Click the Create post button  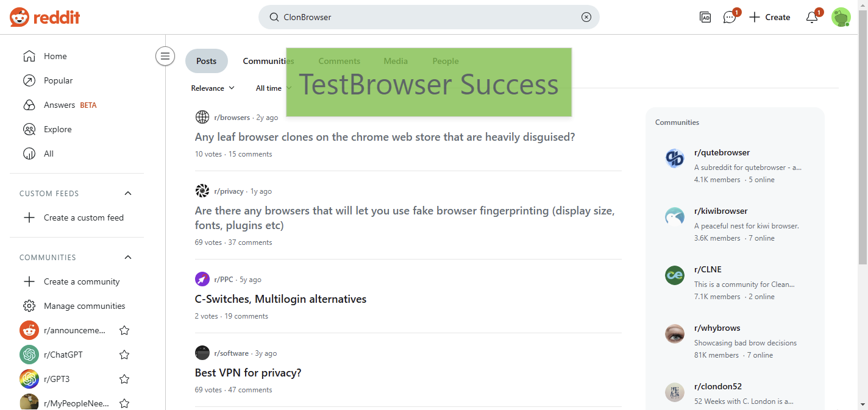pyautogui.click(x=769, y=17)
